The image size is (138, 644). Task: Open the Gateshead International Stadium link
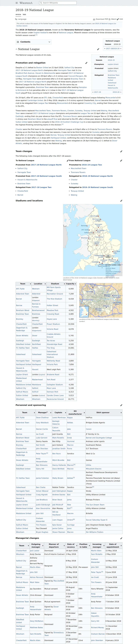point(52,354)
